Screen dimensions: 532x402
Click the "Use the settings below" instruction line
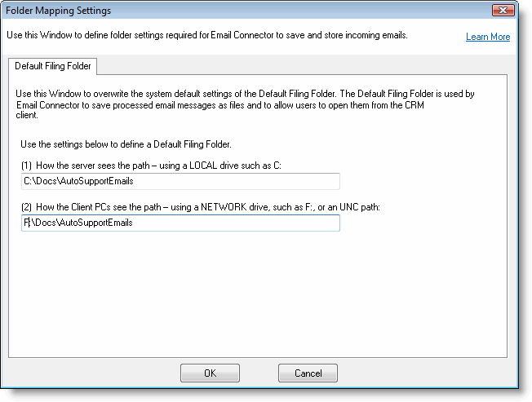click(x=126, y=144)
